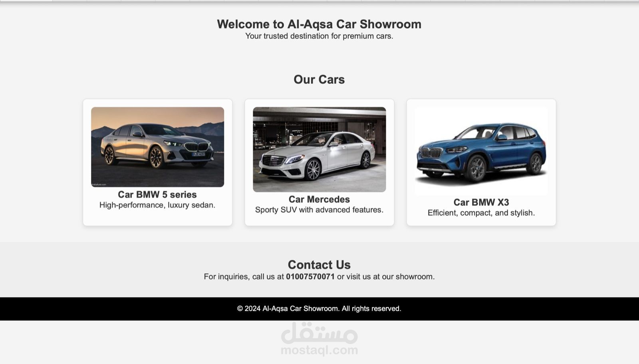
Task: Click the "Our Cars" section heading
Action: (319, 79)
